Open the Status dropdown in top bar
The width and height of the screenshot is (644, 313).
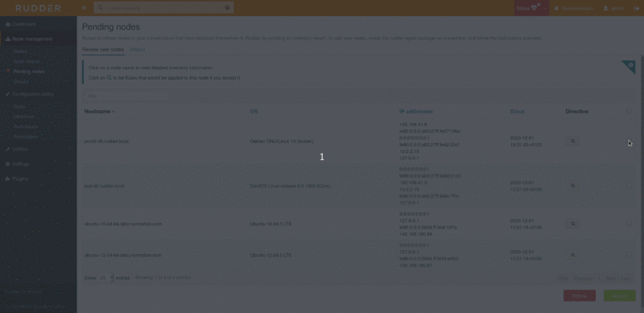(531, 8)
